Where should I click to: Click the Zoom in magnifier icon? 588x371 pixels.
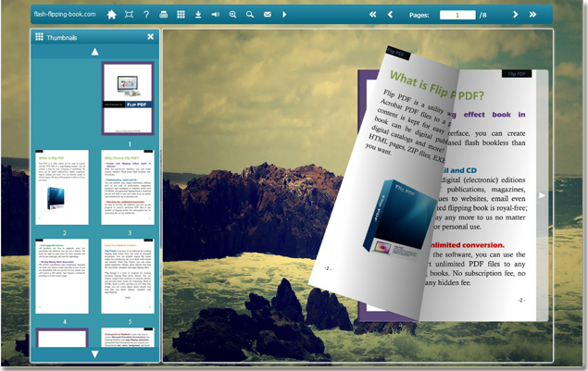point(232,15)
